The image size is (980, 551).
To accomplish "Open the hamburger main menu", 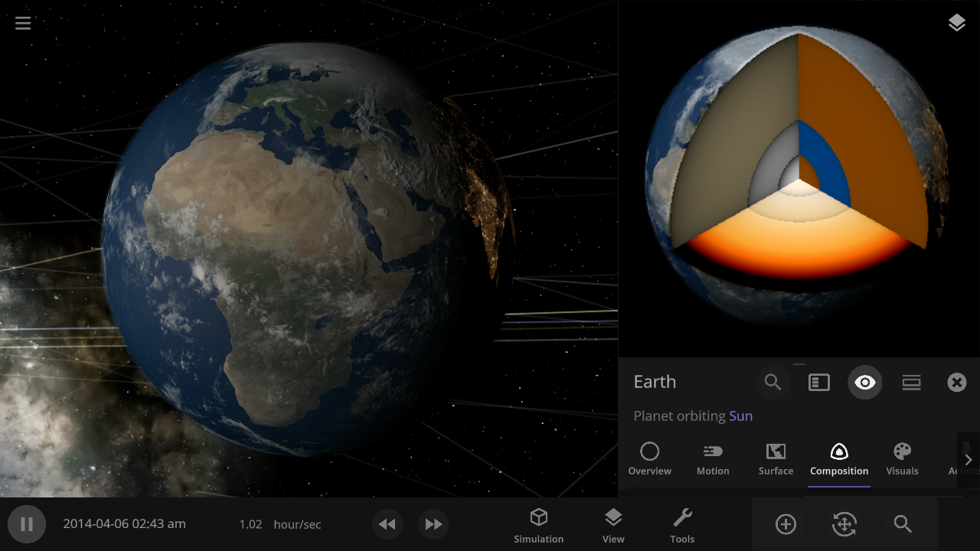I will [x=23, y=23].
